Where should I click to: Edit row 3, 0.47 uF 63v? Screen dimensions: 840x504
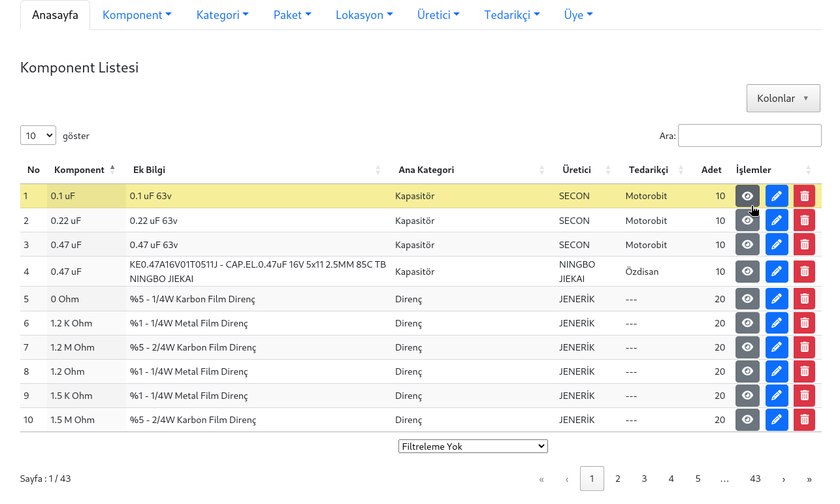[777, 245]
